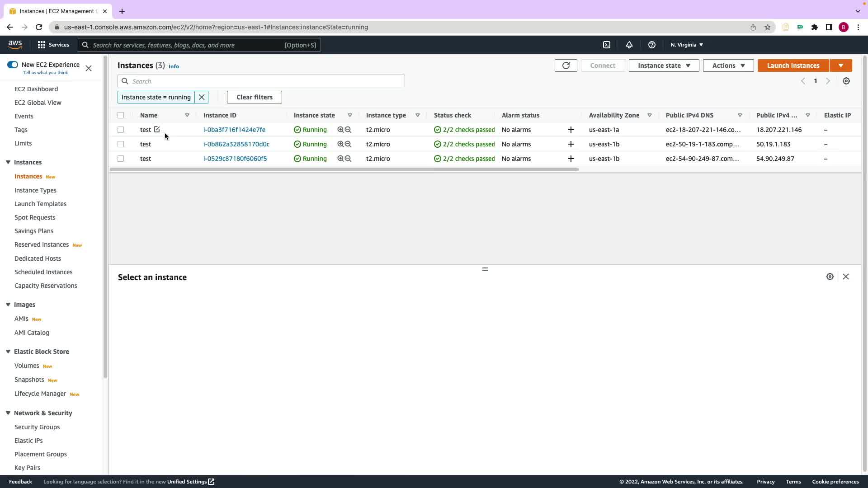Screen dimensions: 868x488
Task: Open instance link i-0529c87180f6060f5
Action: click(235, 159)
